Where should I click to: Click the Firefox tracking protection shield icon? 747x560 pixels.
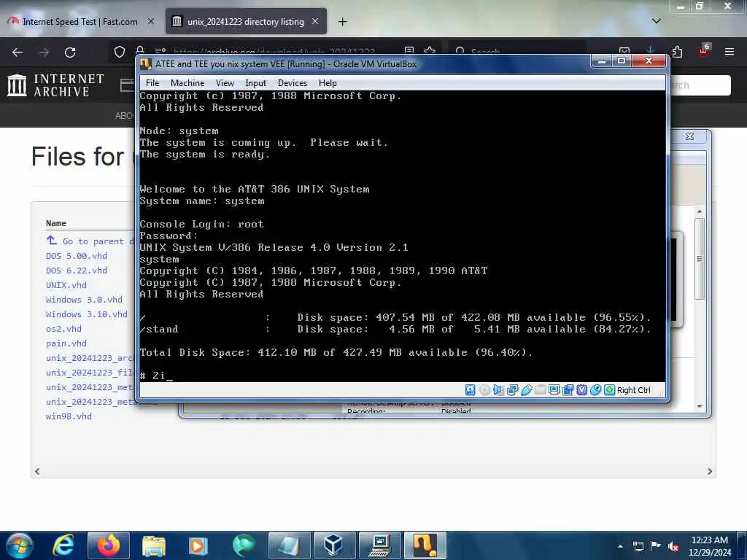click(120, 52)
